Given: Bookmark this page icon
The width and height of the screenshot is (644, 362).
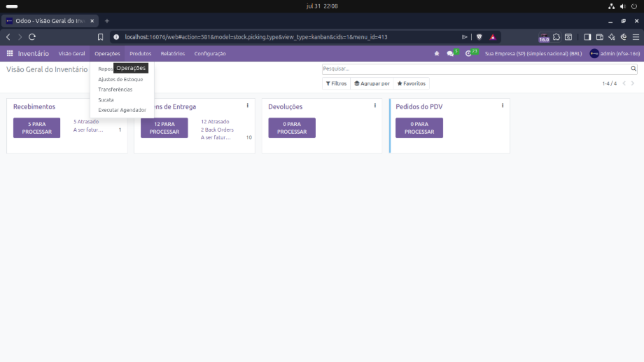Looking at the screenshot, I should pos(100,37).
